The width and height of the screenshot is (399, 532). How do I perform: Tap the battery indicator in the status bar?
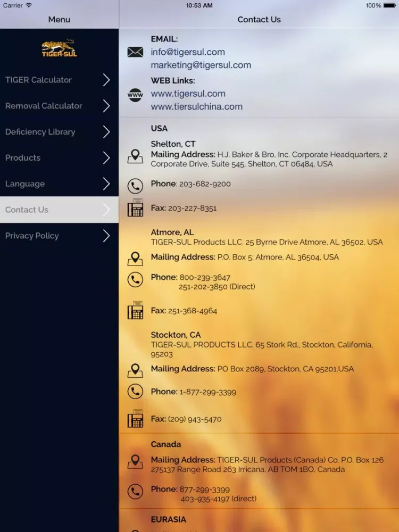click(389, 5)
